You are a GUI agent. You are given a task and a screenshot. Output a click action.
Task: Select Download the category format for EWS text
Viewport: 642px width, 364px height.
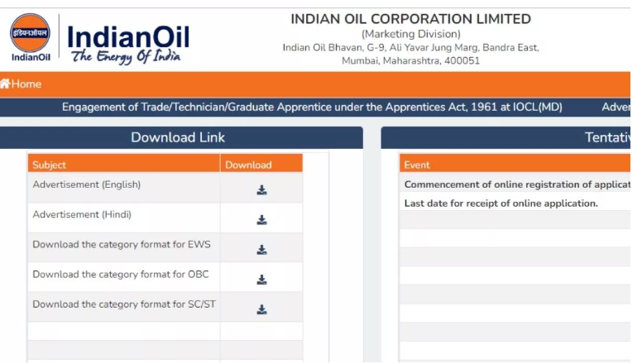(x=122, y=244)
